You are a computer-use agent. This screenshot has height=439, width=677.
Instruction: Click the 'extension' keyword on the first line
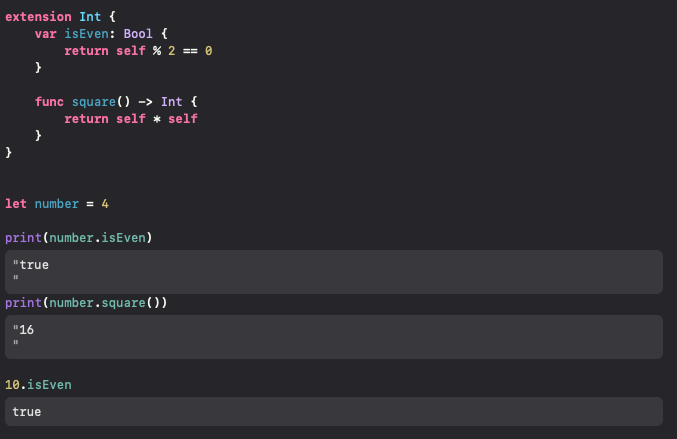(x=38, y=17)
